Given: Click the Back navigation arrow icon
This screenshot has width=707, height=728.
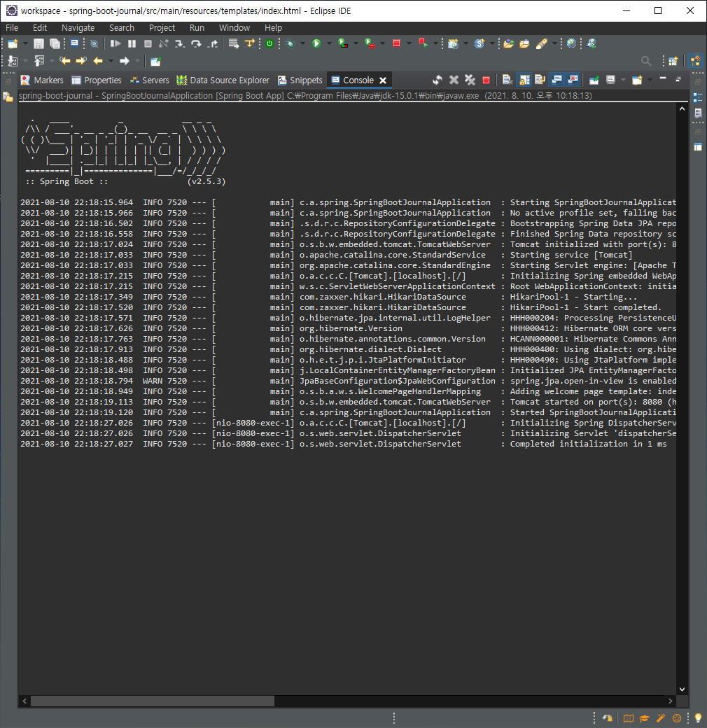Looking at the screenshot, I should (x=97, y=61).
